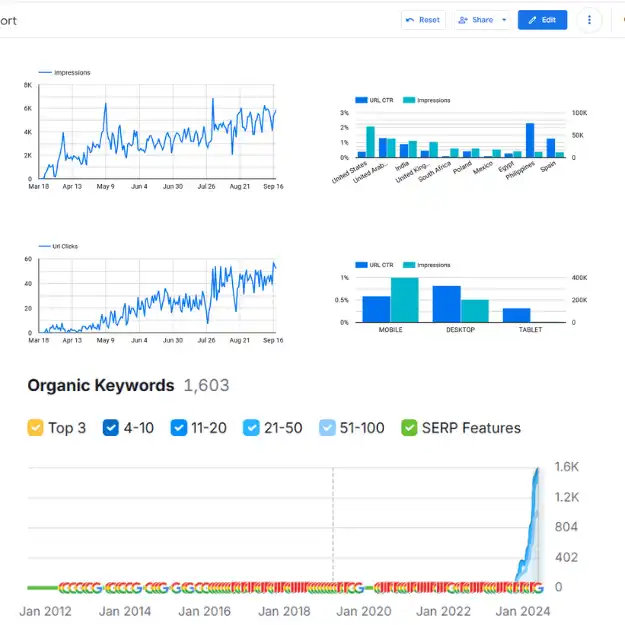The height and width of the screenshot is (625, 625).
Task: Click the Share button
Action: (x=476, y=20)
